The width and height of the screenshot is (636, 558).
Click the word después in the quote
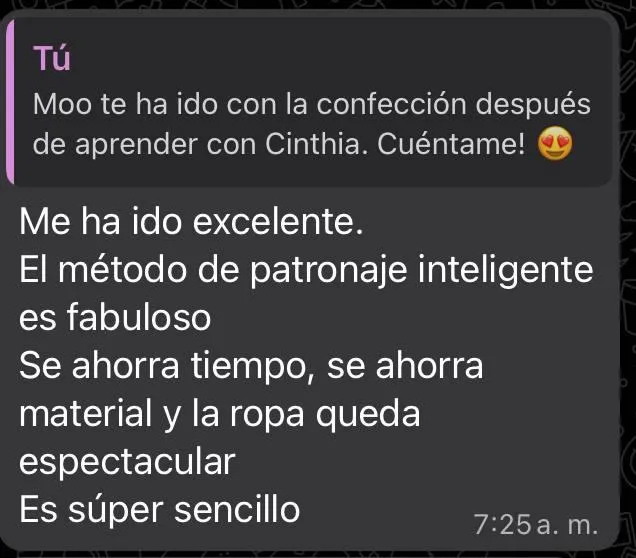tap(533, 105)
